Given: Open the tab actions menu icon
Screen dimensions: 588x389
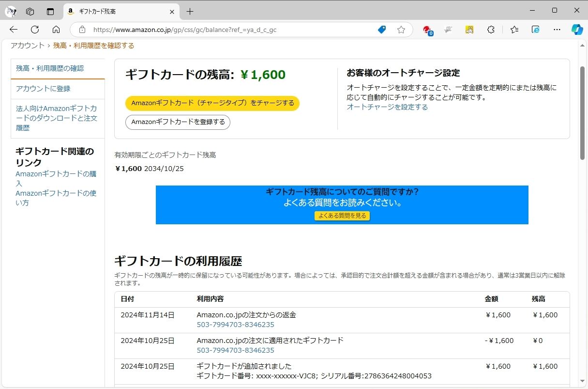Looking at the screenshot, I should tap(50, 11).
